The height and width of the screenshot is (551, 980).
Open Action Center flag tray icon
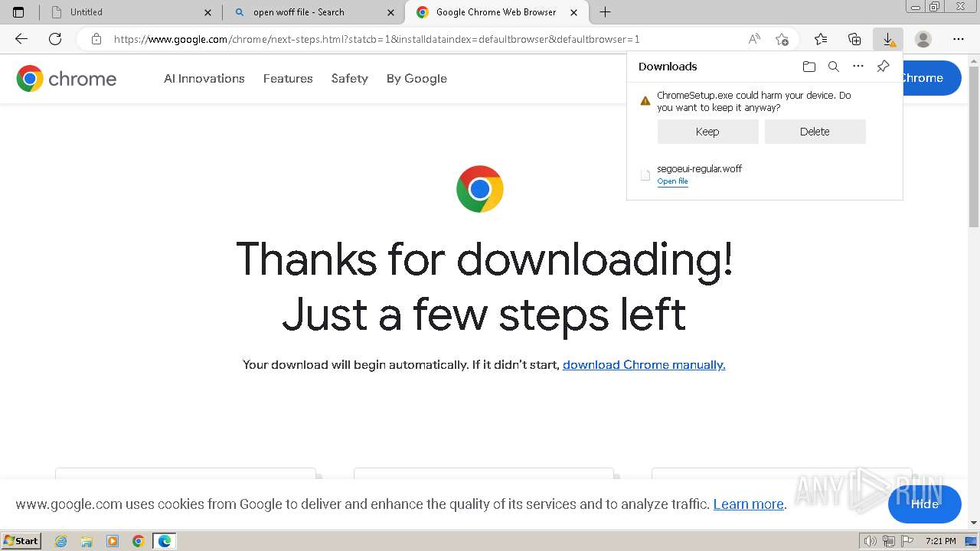click(x=906, y=541)
